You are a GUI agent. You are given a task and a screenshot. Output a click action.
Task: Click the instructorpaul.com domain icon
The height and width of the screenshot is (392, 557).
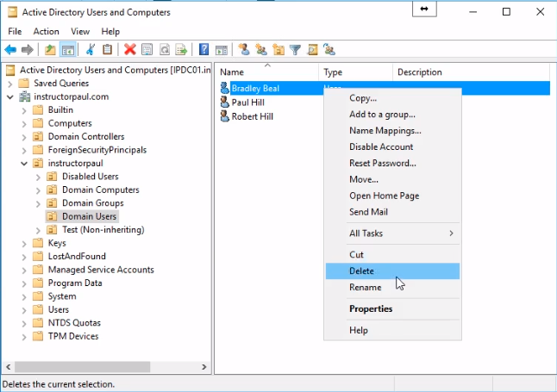pyautogui.click(x=24, y=96)
